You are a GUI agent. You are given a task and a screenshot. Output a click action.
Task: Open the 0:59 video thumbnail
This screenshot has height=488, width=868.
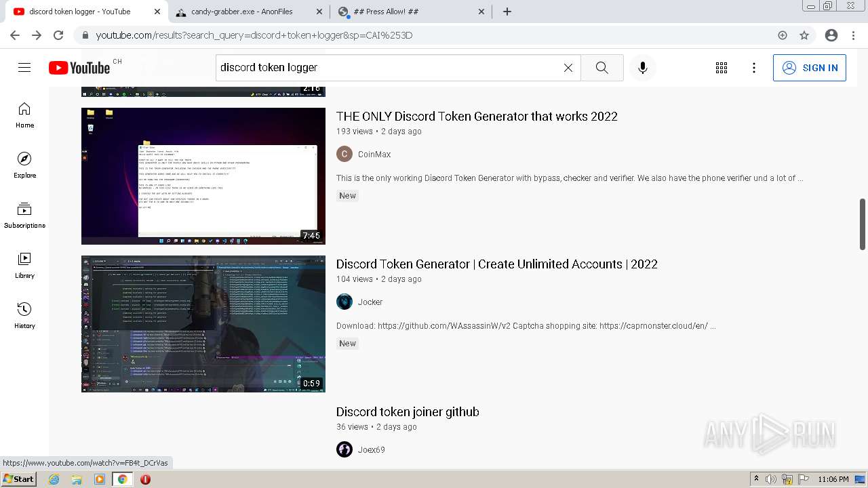click(x=203, y=324)
